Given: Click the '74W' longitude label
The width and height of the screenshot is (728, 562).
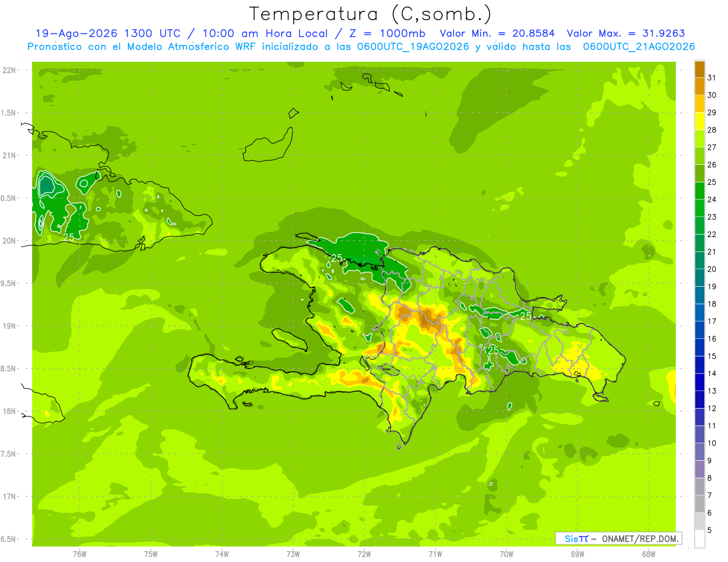Looking at the screenshot, I should (222, 554).
